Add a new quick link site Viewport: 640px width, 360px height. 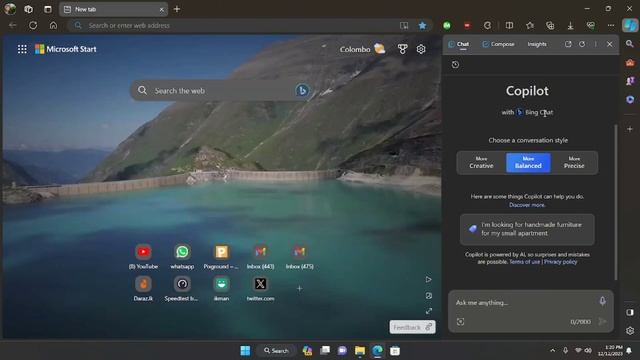point(299,289)
